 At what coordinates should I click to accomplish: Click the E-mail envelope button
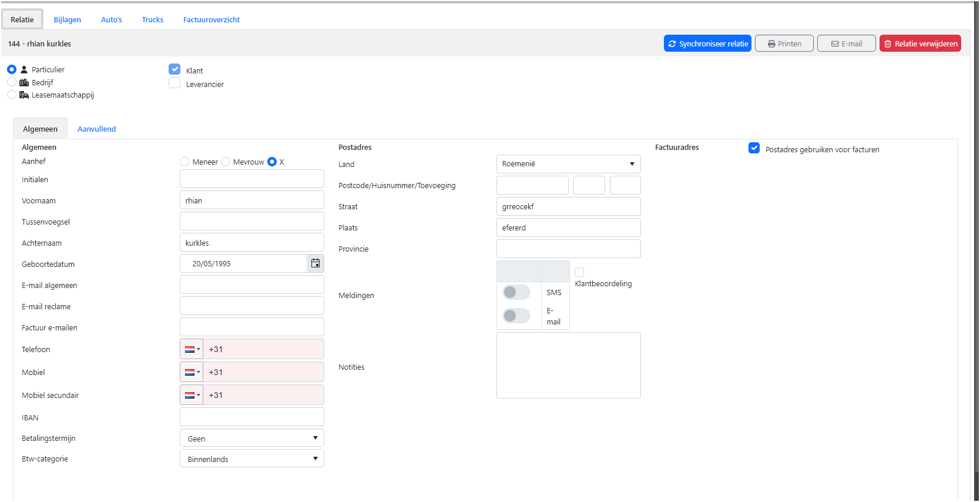[846, 43]
